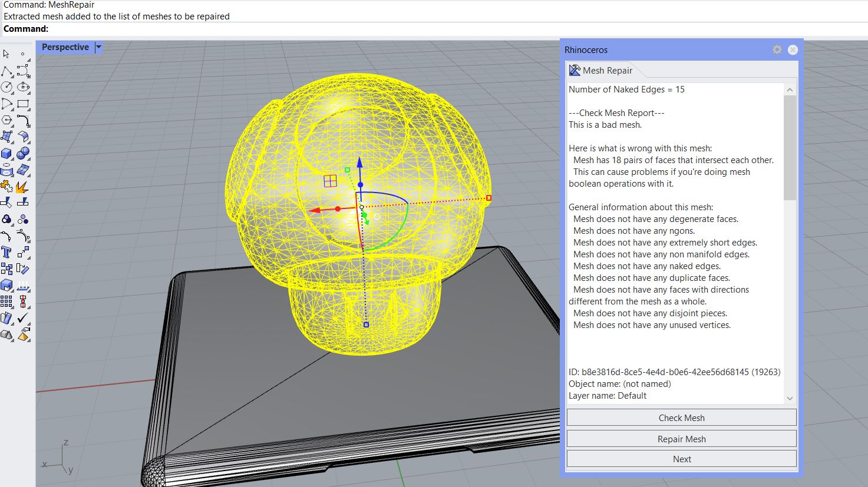Click the Perspective viewport title
868x487 pixels.
pyautogui.click(x=65, y=47)
